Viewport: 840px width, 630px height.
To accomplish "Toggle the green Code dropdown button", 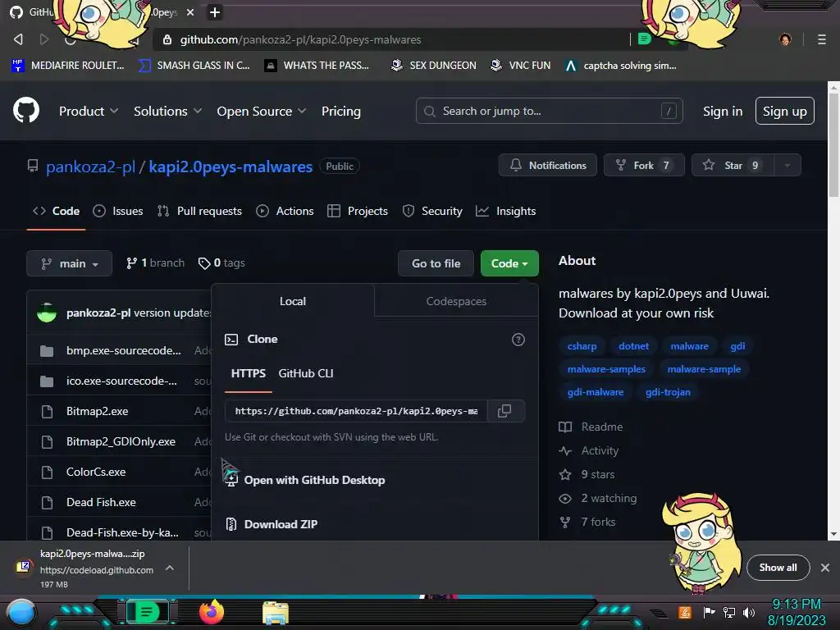I will (509, 263).
